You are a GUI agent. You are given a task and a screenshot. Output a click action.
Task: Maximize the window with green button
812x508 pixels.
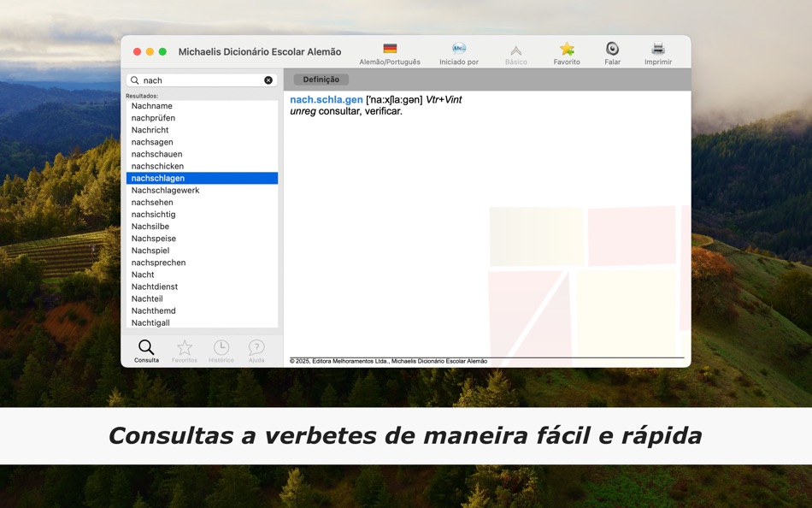pyautogui.click(x=162, y=51)
